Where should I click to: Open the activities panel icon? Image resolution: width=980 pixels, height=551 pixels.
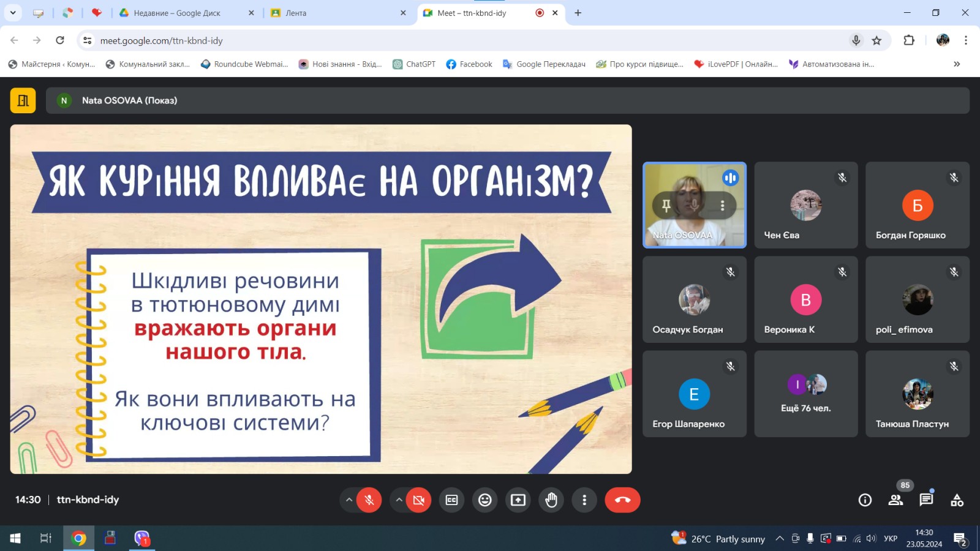click(x=957, y=500)
